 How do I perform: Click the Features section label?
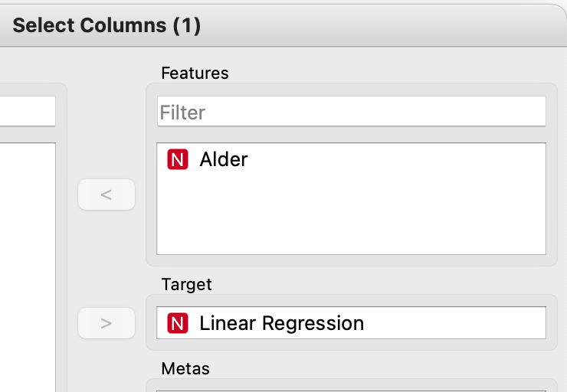tap(195, 73)
